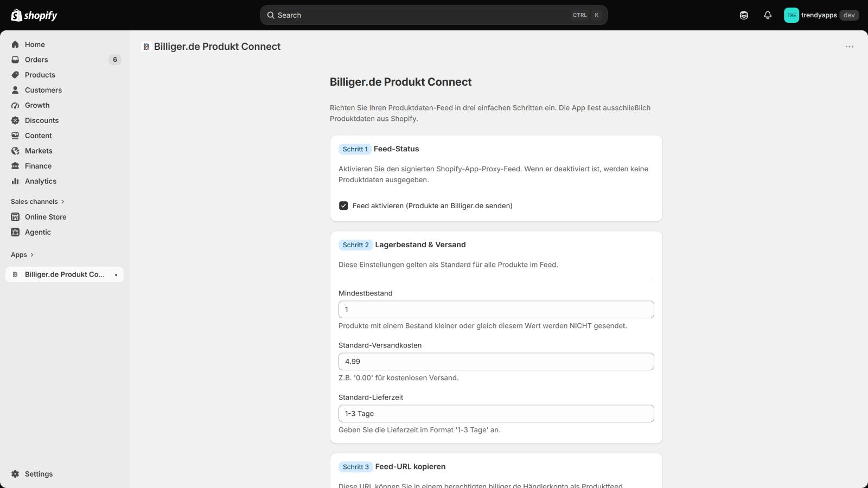Select Billiger.de Produkt Connect app item

pos(65,274)
